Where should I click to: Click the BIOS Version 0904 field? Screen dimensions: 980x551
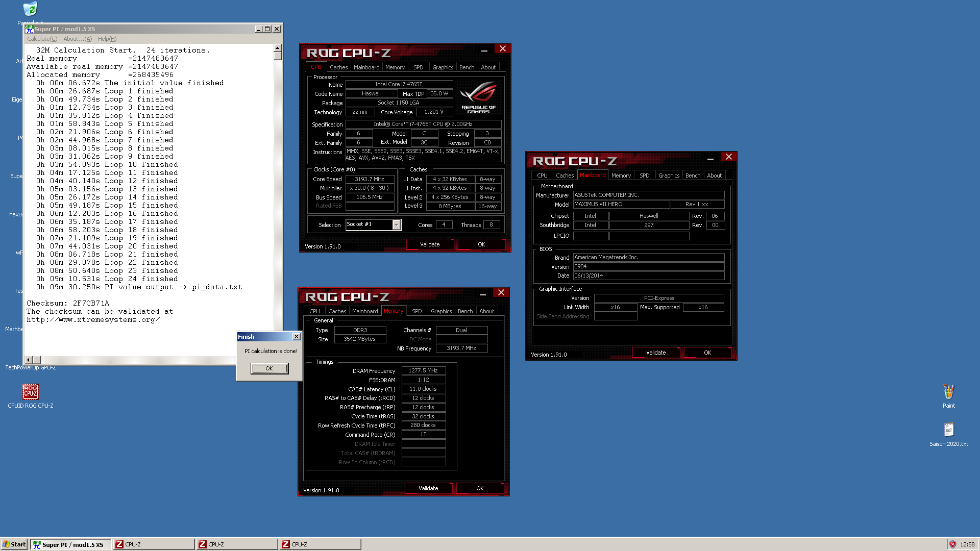click(649, 266)
